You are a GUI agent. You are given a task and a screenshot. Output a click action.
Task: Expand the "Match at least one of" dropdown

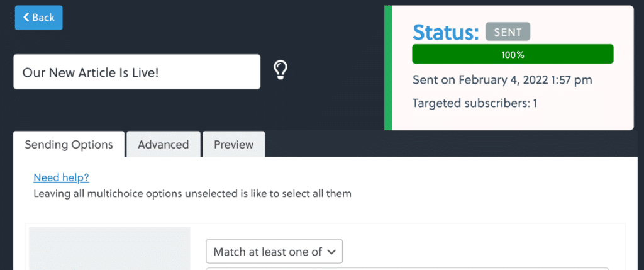[274, 252]
